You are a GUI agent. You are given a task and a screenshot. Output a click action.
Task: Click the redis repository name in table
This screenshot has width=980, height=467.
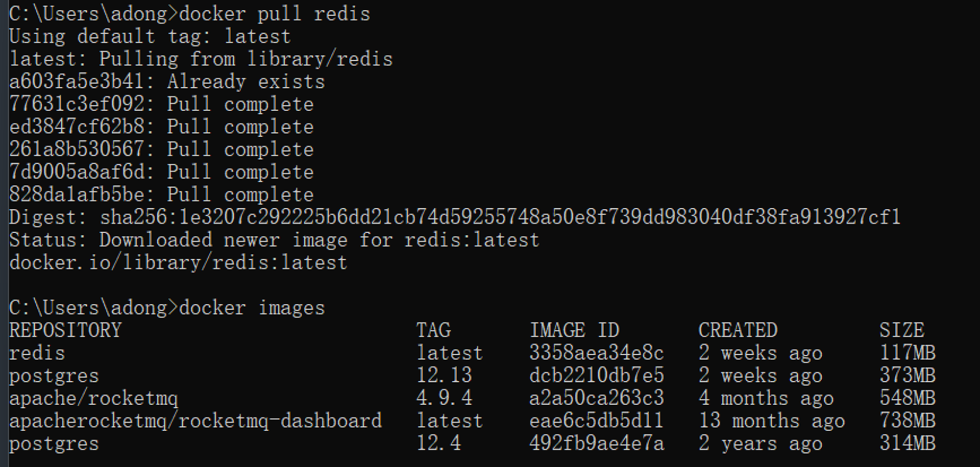point(37,353)
